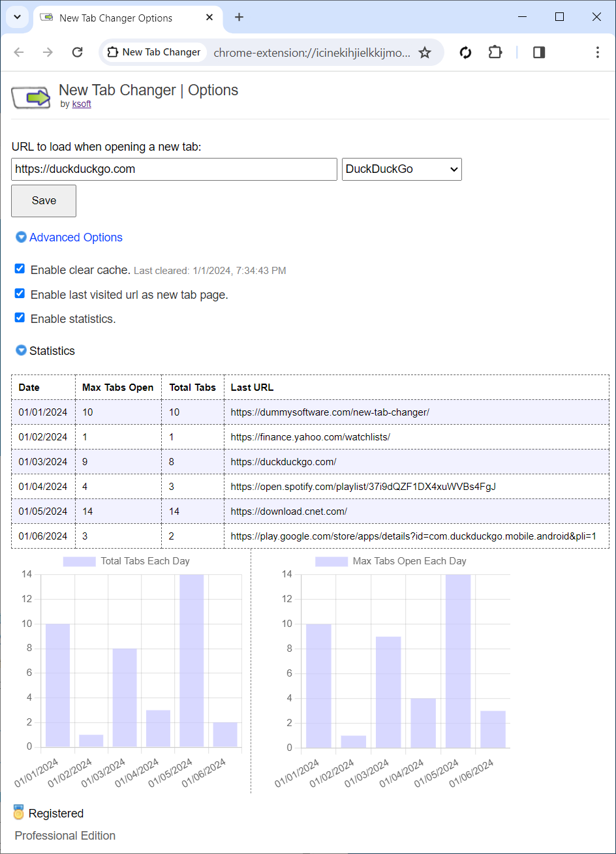This screenshot has width=616, height=854.
Task: Click the Save button
Action: (x=44, y=201)
